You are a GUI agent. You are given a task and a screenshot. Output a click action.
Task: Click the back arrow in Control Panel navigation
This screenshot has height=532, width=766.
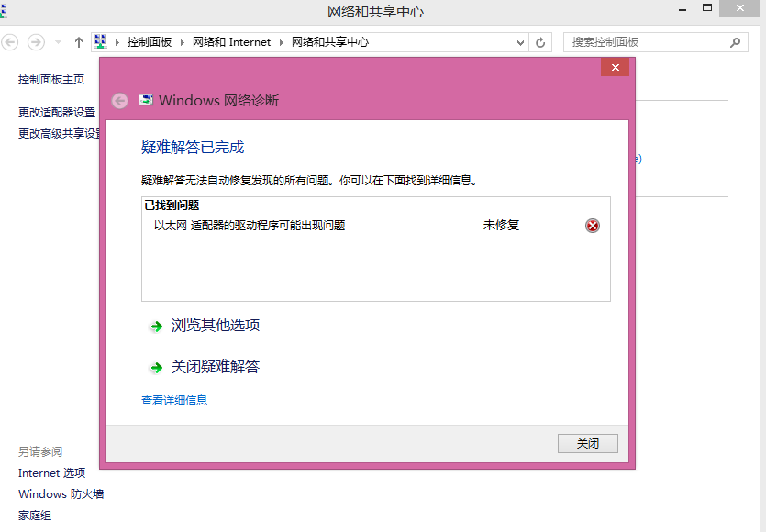coord(10,42)
